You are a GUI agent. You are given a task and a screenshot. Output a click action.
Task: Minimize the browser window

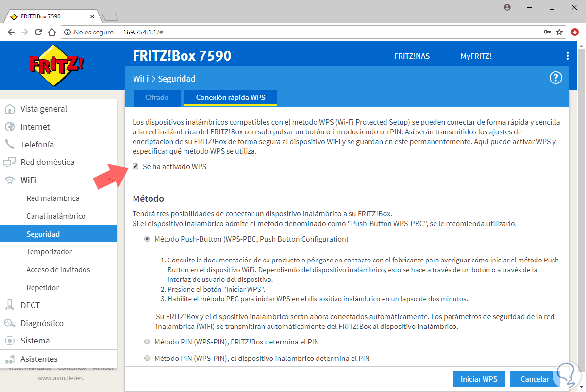point(530,7)
